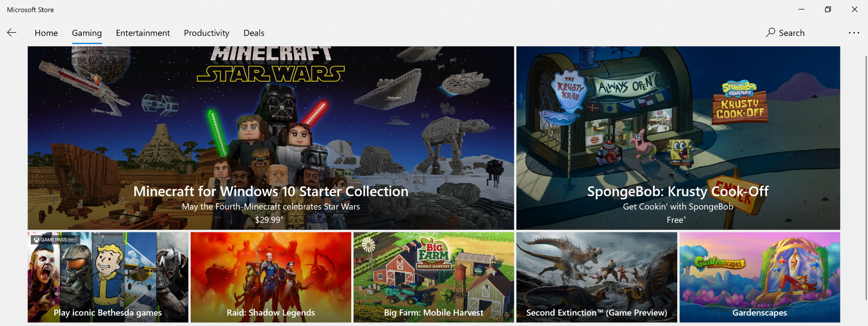
Task: Click the vertical scrollbar on the right
Action: [x=866, y=177]
